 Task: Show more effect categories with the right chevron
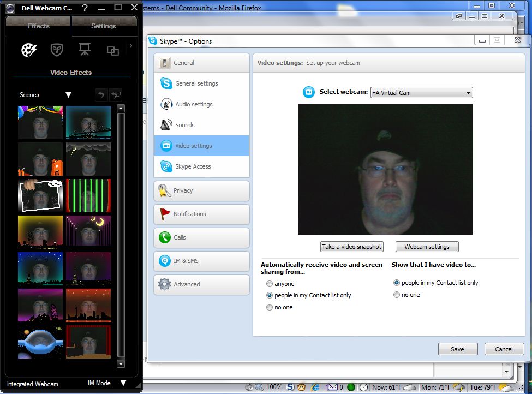[130, 46]
